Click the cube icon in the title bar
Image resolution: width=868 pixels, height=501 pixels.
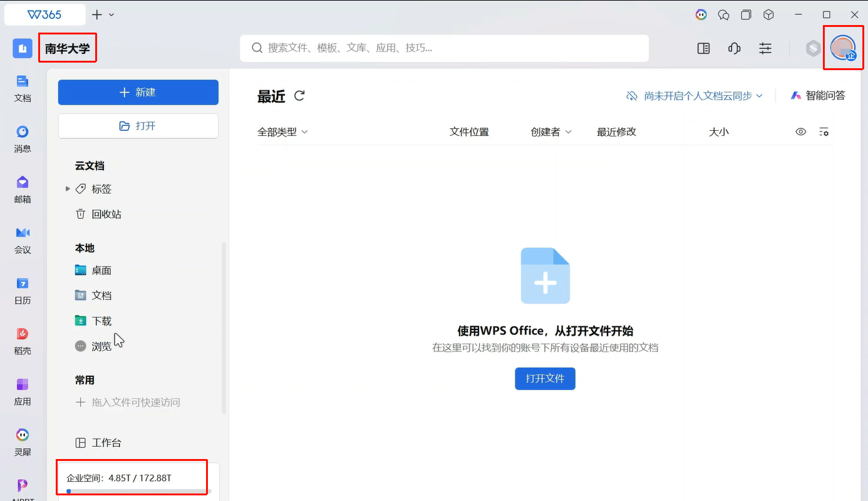click(768, 14)
